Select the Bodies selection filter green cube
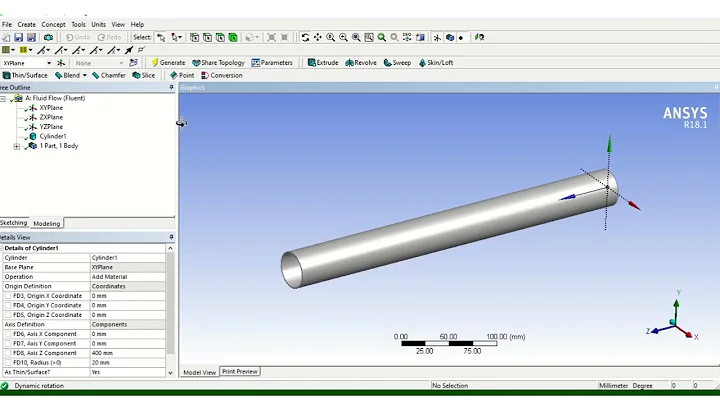This screenshot has height=404, width=720. tap(233, 37)
